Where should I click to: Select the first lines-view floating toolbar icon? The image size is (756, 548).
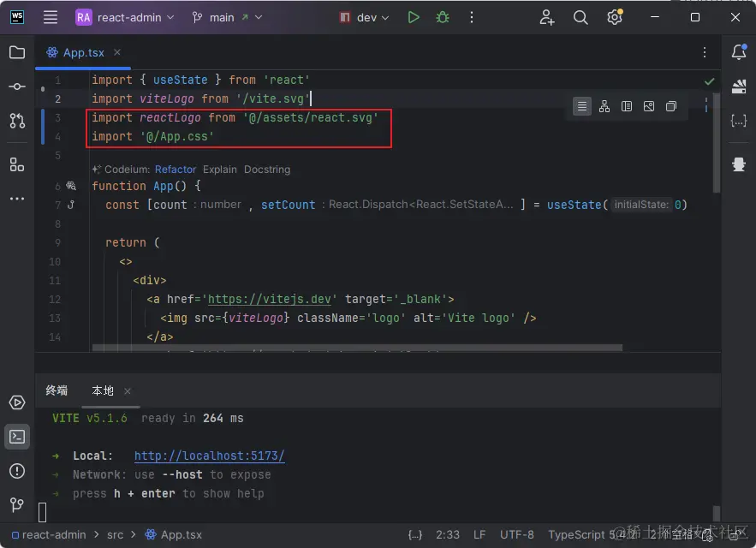point(582,106)
